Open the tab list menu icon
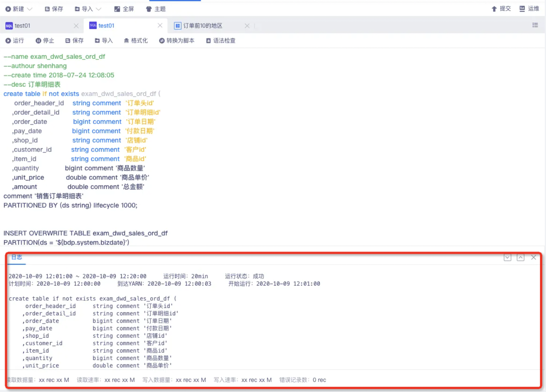The image size is (546, 392). 535,25
